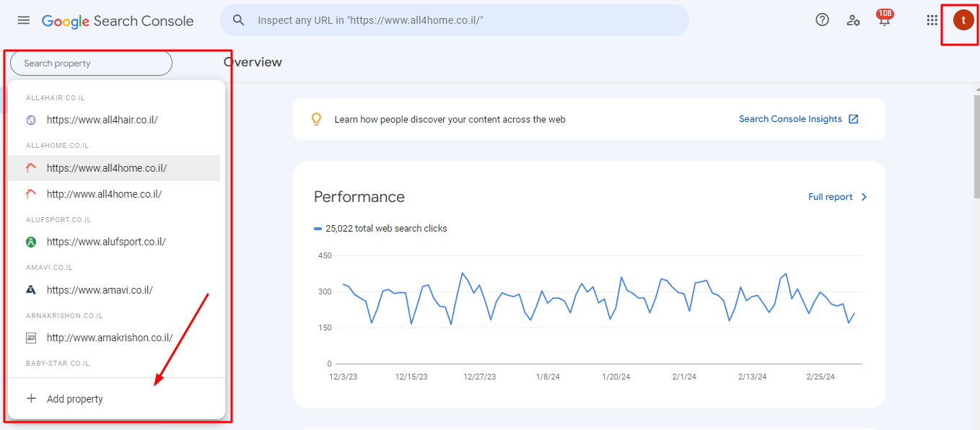Click the arnakrishon.co.il favicon
The height and width of the screenshot is (430, 980).
point(31,338)
